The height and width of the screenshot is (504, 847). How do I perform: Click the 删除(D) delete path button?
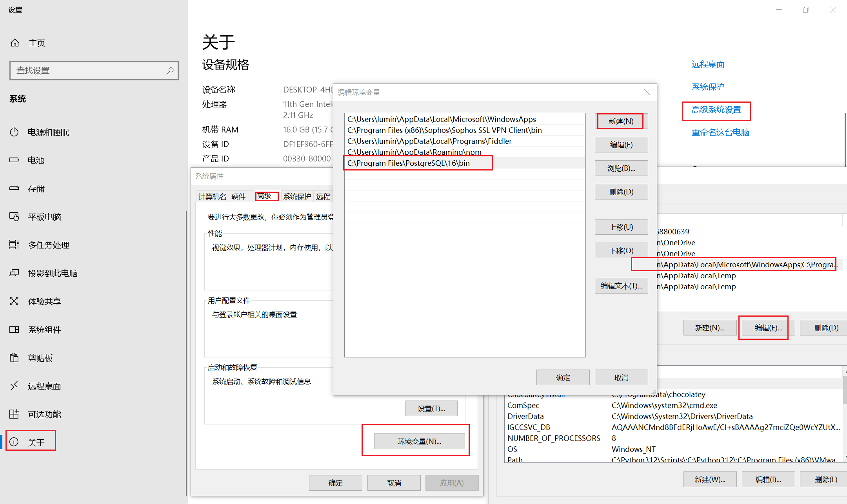click(621, 191)
